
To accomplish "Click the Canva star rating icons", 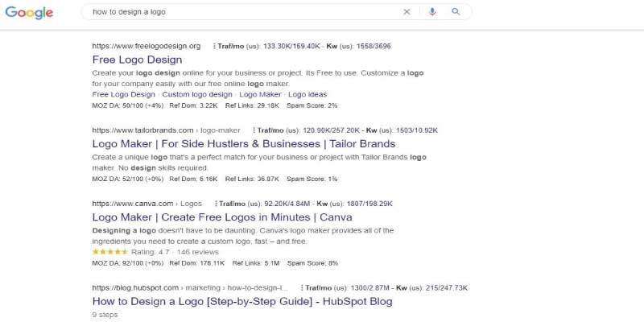I will coord(109,252).
